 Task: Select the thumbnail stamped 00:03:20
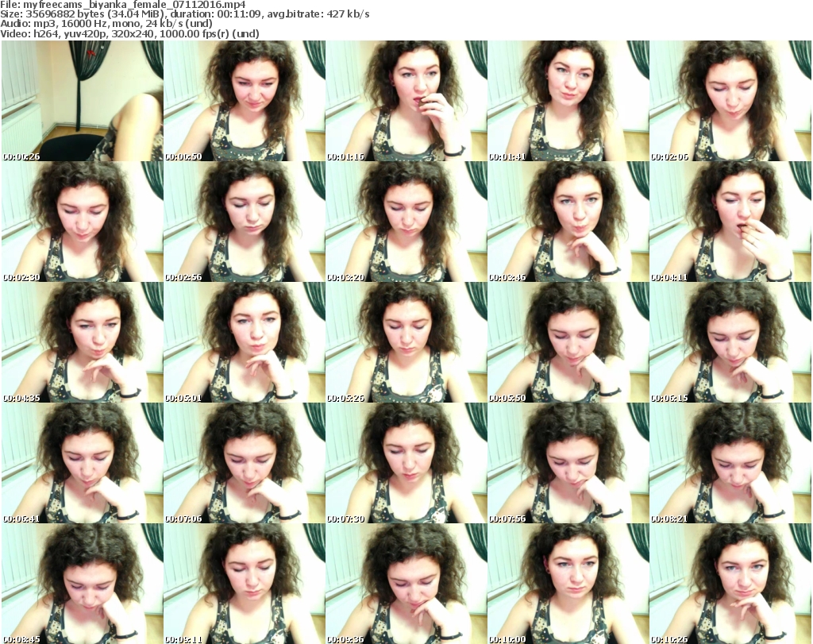point(406,222)
